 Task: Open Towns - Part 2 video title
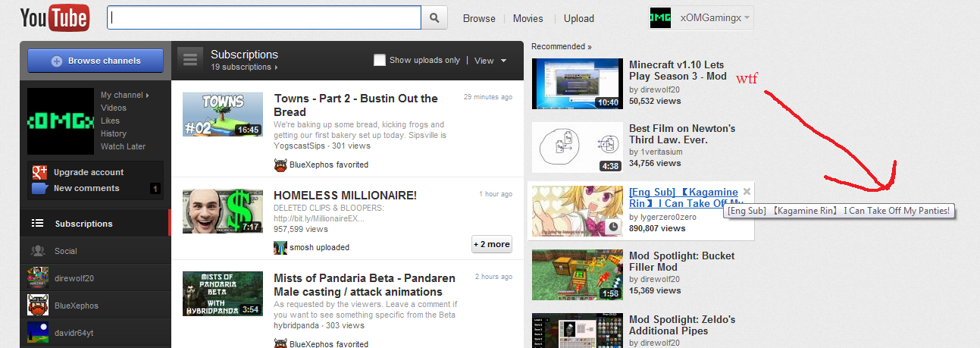click(356, 105)
